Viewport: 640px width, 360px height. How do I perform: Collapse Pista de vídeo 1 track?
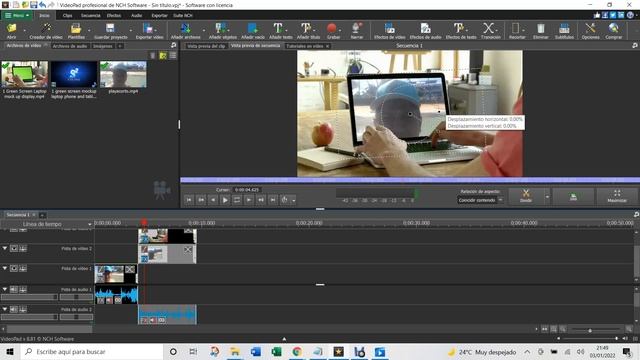5,268
